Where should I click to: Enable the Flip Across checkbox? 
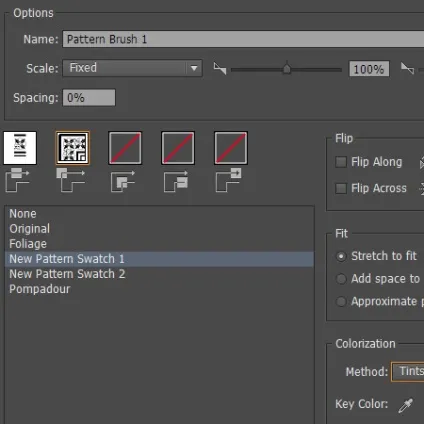[341, 188]
